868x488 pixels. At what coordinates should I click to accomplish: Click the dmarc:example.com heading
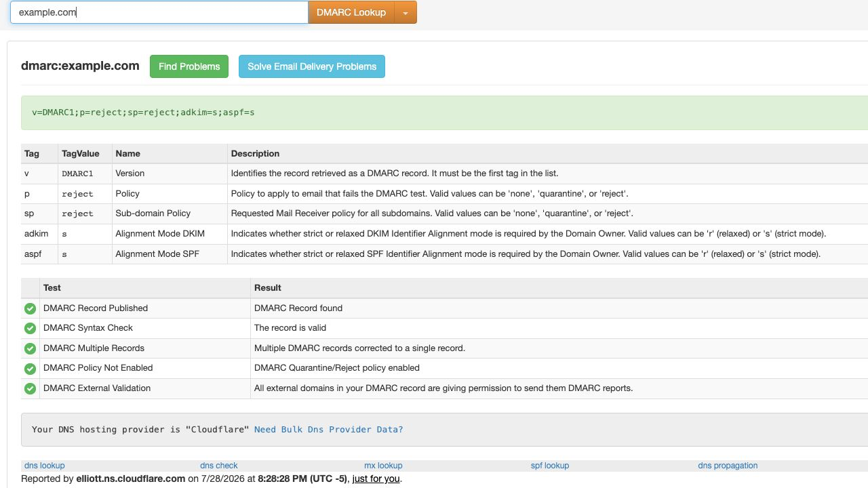tap(80, 66)
